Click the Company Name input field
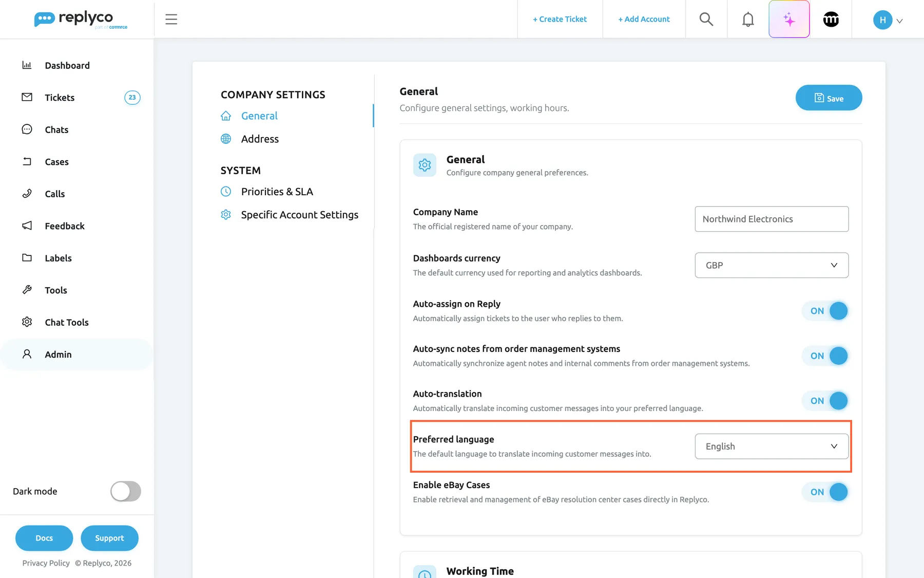924x578 pixels. [x=772, y=219]
